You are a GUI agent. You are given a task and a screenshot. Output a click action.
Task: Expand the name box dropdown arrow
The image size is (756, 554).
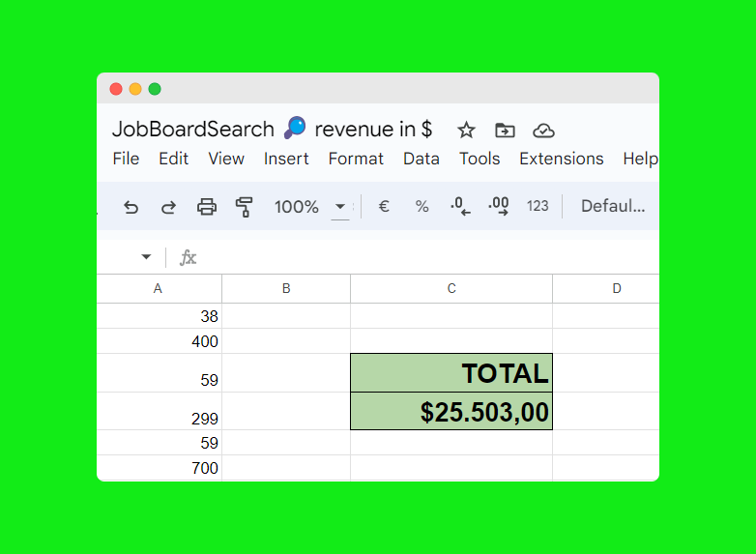click(x=146, y=256)
